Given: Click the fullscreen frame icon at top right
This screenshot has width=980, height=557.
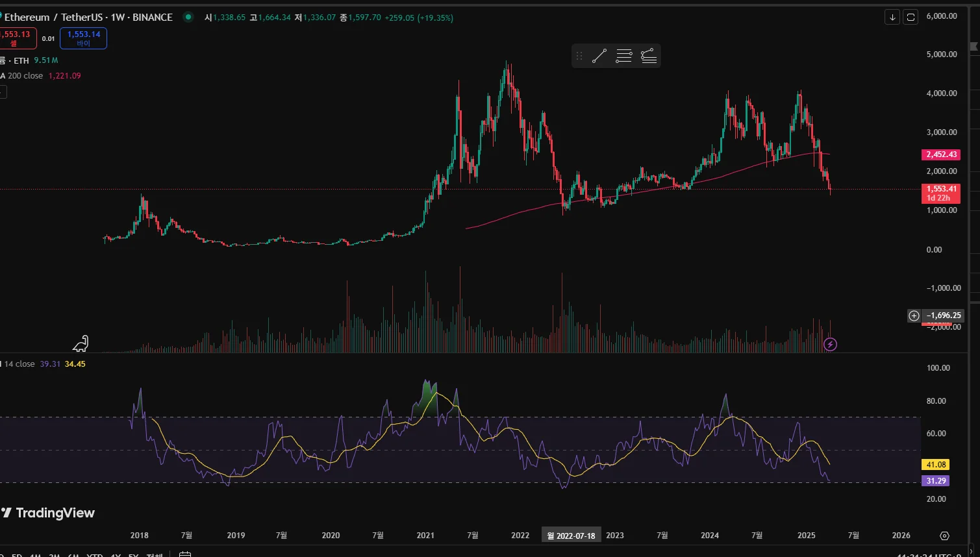Looking at the screenshot, I should pyautogui.click(x=911, y=18).
